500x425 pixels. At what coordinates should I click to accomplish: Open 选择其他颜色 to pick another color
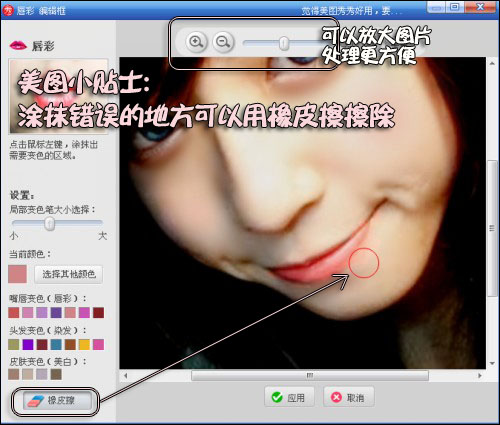[68, 274]
